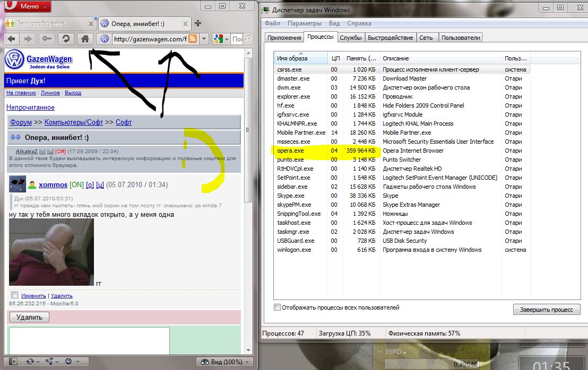Viewport: 588px width, 370px height.
Task: Click the search magnifier icon in Opera
Action: pyautogui.click(x=248, y=38)
